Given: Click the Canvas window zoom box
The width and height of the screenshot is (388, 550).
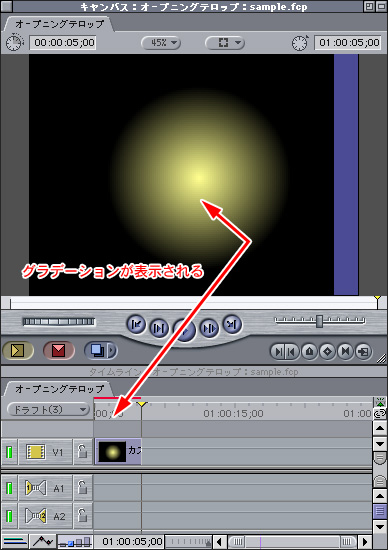Looking at the screenshot, I should tap(369, 6).
